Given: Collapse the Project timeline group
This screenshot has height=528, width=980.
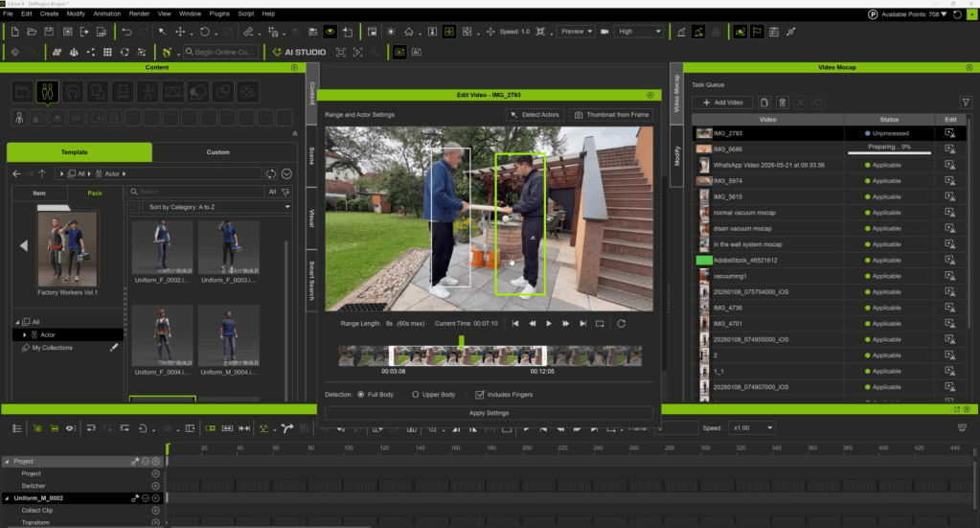Looking at the screenshot, I should point(7,461).
